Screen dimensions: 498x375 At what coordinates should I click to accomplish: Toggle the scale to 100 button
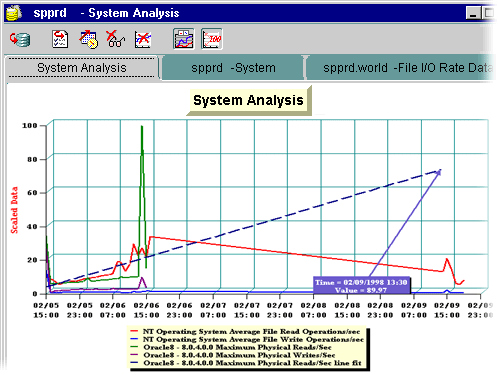tap(212, 39)
